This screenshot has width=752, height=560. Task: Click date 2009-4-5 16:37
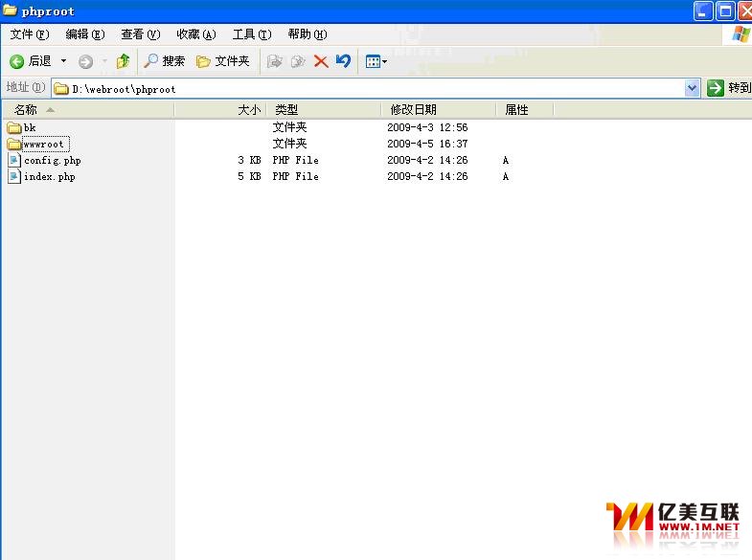pos(427,144)
